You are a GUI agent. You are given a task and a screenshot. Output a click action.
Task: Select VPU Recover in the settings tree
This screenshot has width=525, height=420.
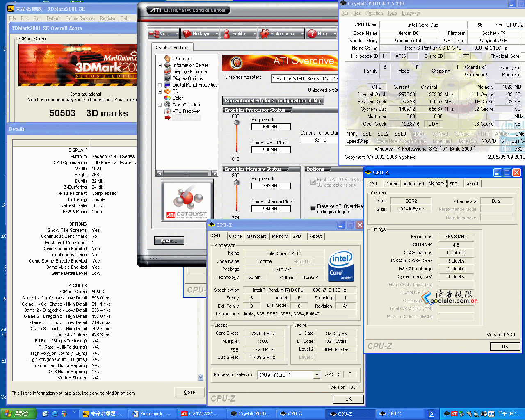point(186,111)
